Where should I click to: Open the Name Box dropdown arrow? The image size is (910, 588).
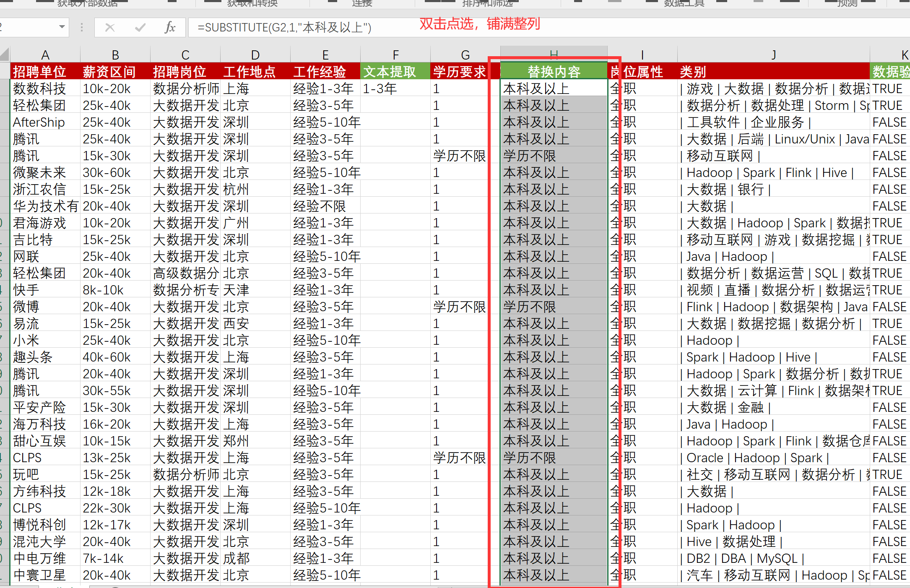[62, 27]
